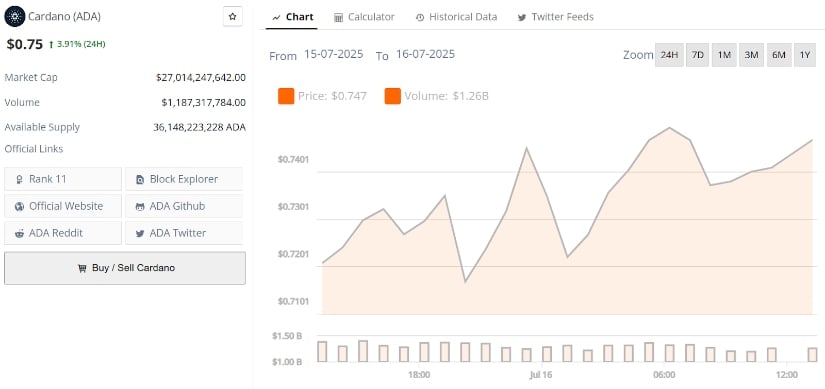Switch to the Chart tab
The image size is (825, 389).
[293, 17]
